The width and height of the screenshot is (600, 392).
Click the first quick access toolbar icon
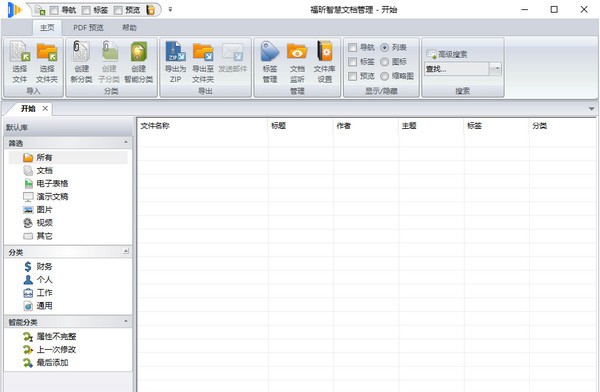click(x=40, y=10)
